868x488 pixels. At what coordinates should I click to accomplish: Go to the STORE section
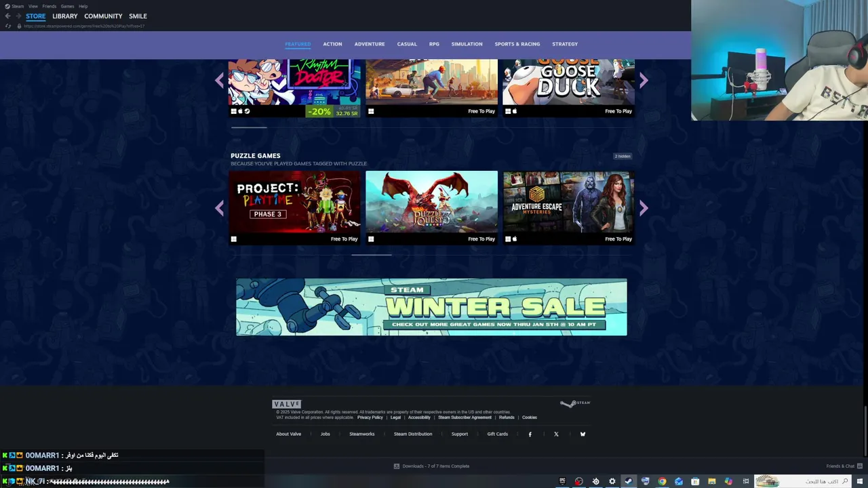coord(36,16)
